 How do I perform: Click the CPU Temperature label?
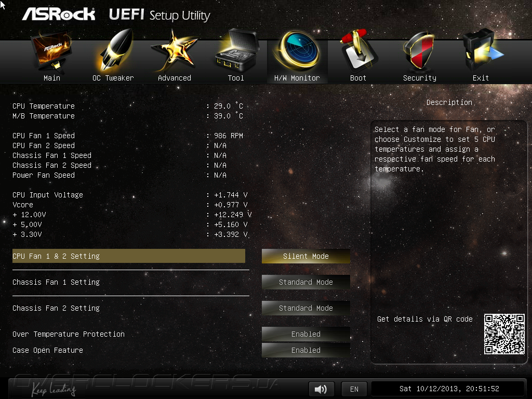tap(44, 106)
